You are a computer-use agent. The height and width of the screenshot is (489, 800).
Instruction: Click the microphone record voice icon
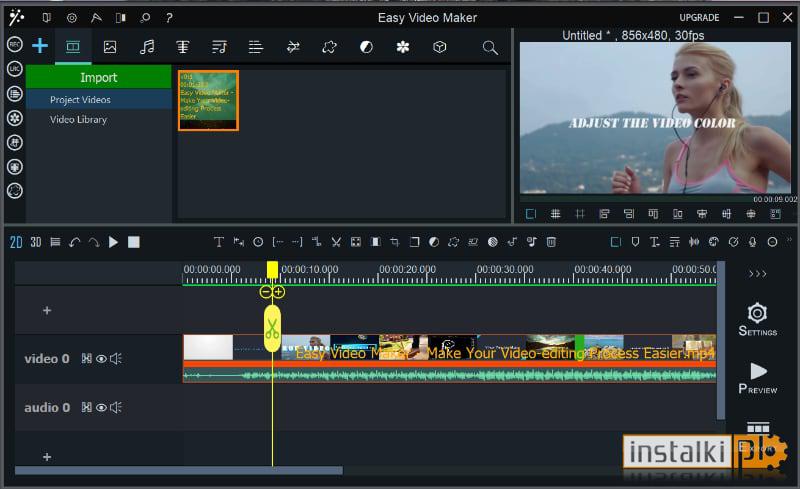753,242
